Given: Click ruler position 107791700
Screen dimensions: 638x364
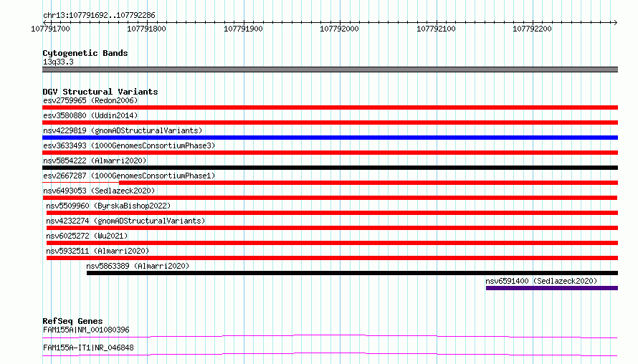Looking at the screenshot, I should click(x=50, y=29).
